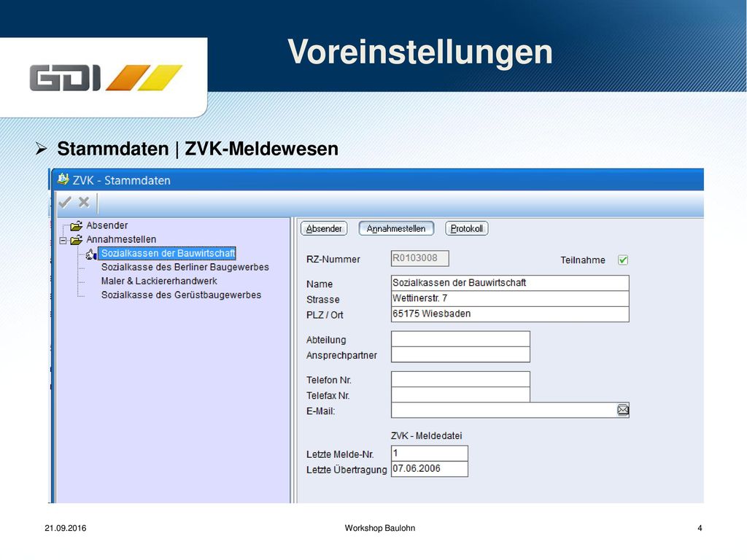Select Maler & Lackiererhandwerk entry
Screen dimensions: 747x560
pos(159,281)
